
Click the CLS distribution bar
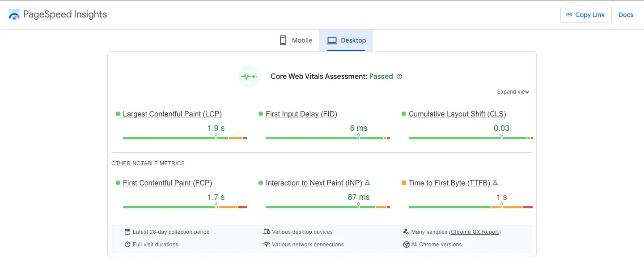[x=470, y=138]
